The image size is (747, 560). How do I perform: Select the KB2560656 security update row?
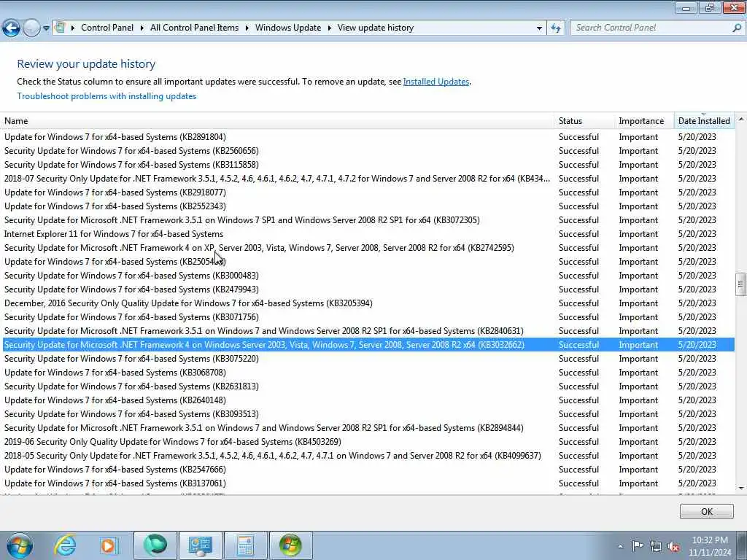coord(368,151)
